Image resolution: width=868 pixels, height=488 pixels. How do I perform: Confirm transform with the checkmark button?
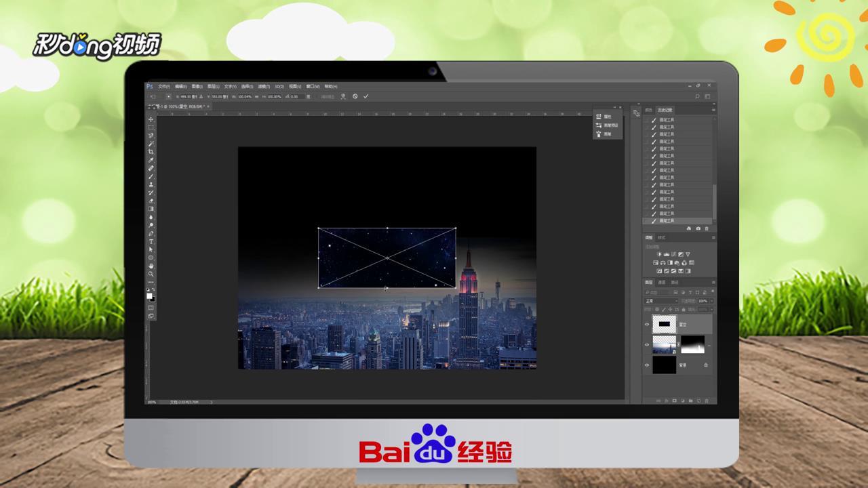click(366, 96)
